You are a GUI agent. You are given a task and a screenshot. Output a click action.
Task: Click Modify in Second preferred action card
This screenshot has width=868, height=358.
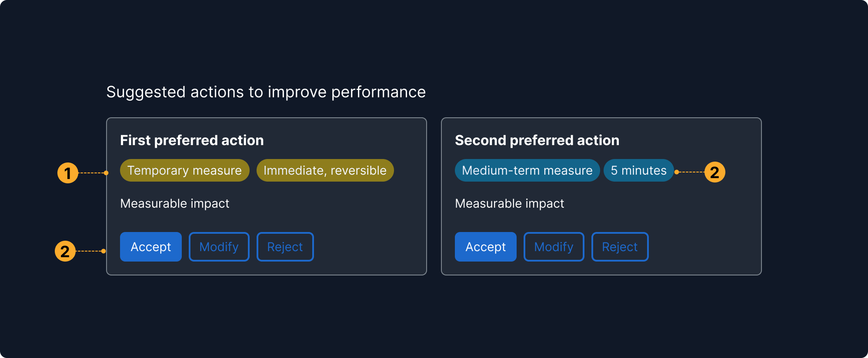coord(554,247)
